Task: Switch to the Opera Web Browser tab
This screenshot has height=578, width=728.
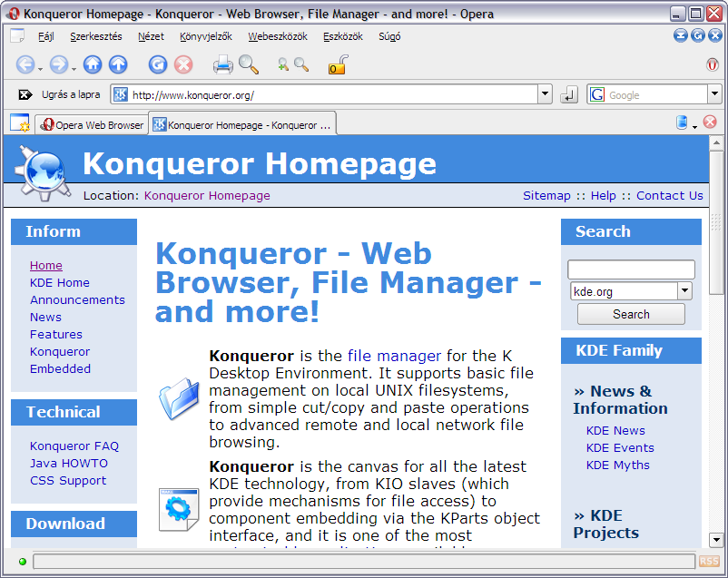Action: coord(92,125)
